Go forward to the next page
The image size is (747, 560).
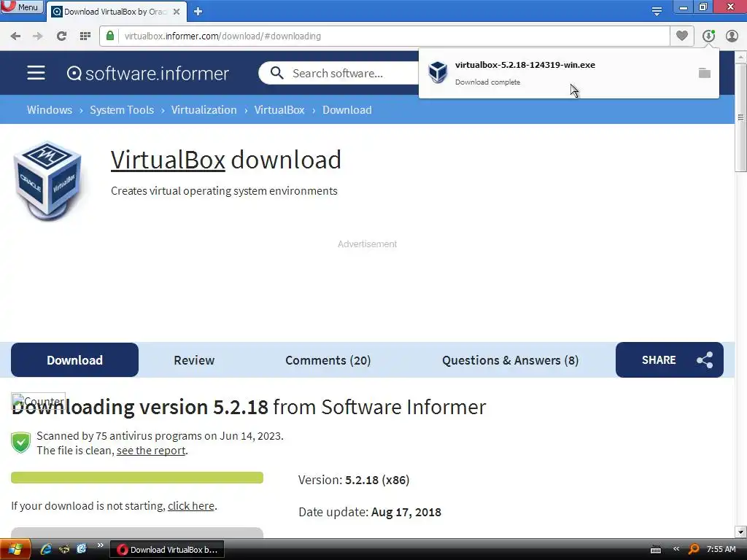pyautogui.click(x=38, y=36)
